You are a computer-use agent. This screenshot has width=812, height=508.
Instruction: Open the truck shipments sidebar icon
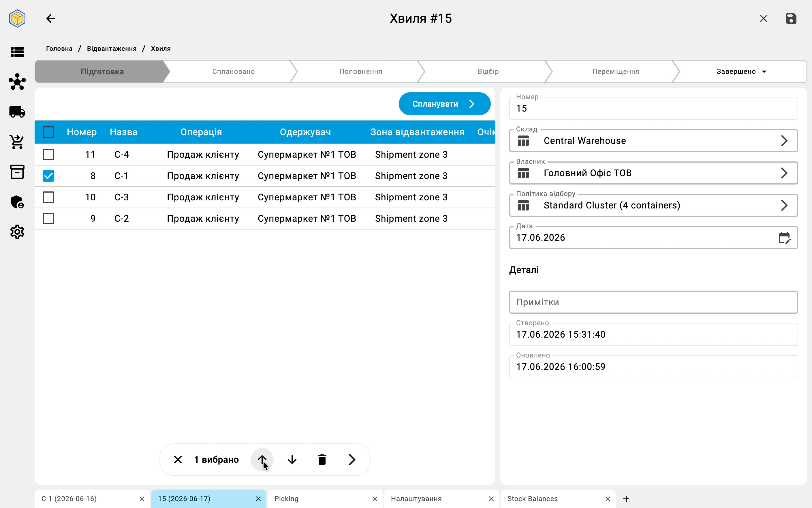17,112
